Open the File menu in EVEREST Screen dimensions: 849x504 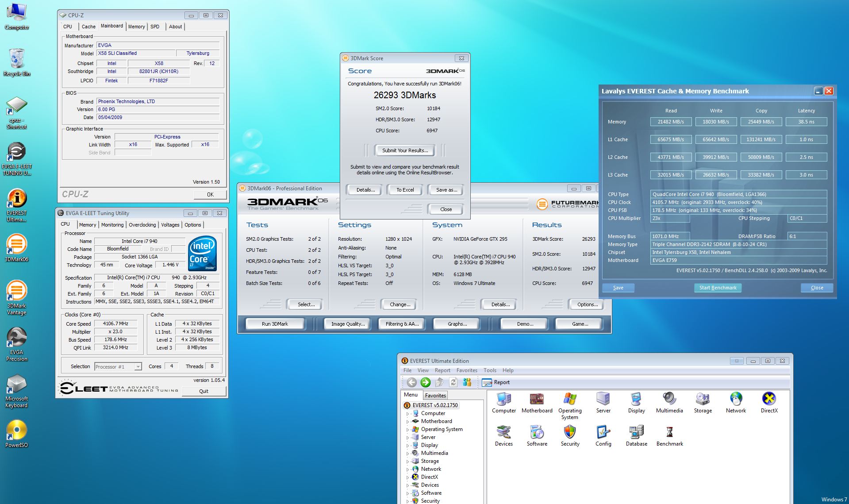click(407, 370)
